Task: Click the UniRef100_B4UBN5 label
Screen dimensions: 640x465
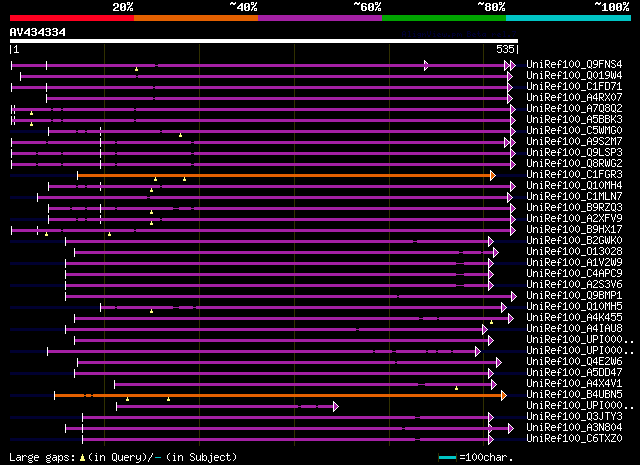Action: pyautogui.click(x=574, y=395)
